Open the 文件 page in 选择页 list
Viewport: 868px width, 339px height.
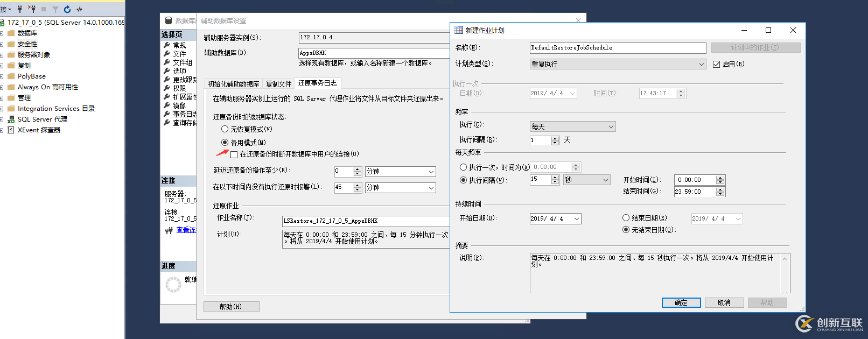(x=179, y=54)
